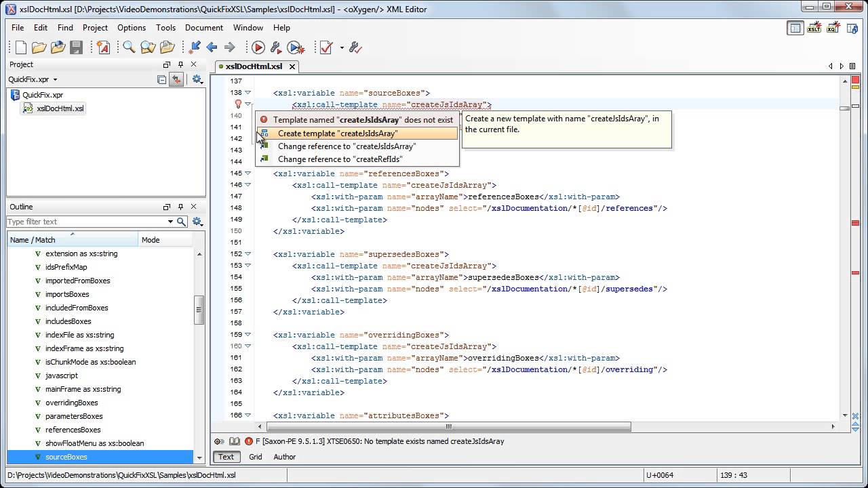Image resolution: width=868 pixels, height=488 pixels.
Task: Click the horizontal scrollbar of the editor
Action: coord(449,427)
